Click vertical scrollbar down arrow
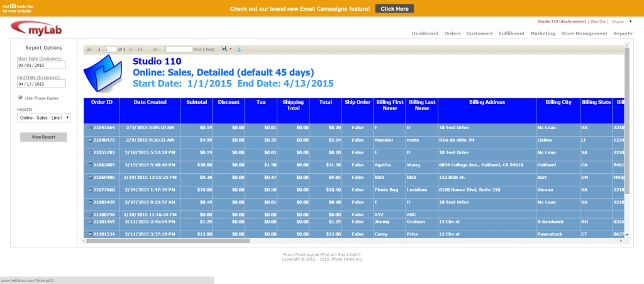This screenshot has height=284, width=644. coord(627,235)
